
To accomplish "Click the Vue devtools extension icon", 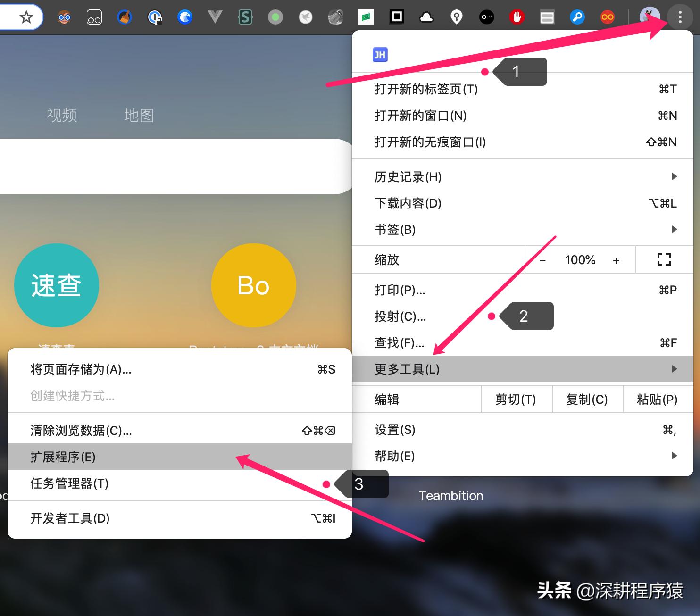I will [x=215, y=17].
